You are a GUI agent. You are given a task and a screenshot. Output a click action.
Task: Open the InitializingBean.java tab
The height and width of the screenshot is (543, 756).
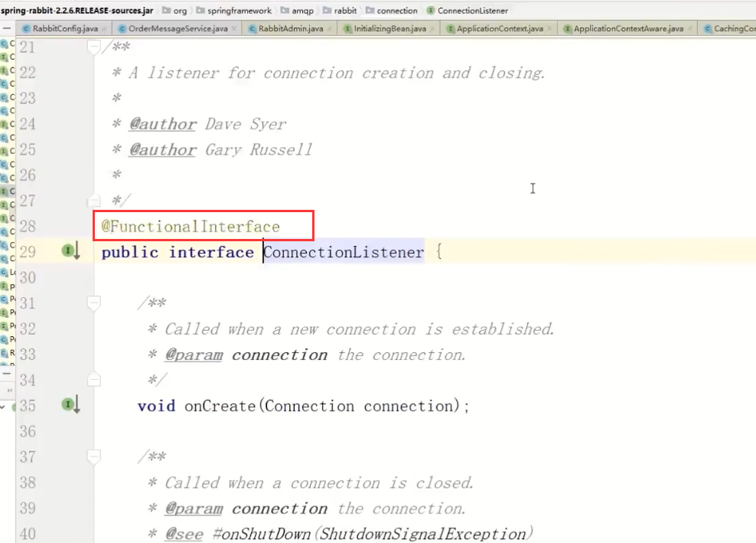tap(389, 28)
